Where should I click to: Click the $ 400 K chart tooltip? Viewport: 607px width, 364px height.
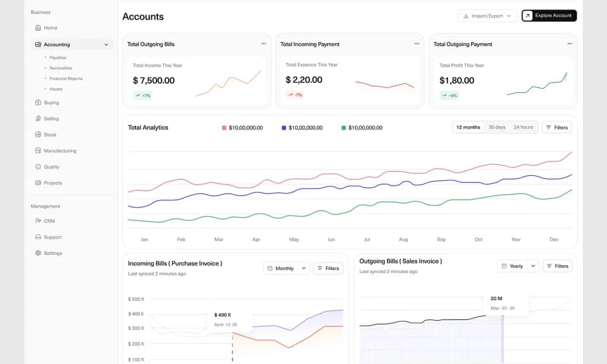pyautogui.click(x=230, y=320)
